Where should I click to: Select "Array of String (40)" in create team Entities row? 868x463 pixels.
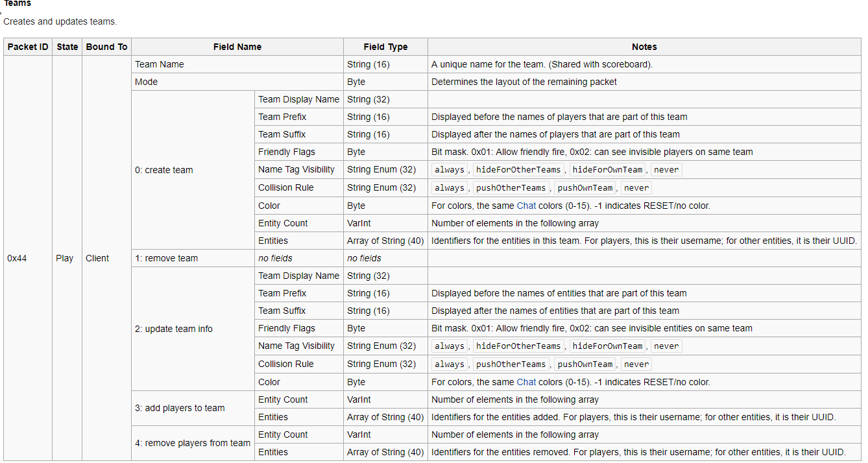385,241
